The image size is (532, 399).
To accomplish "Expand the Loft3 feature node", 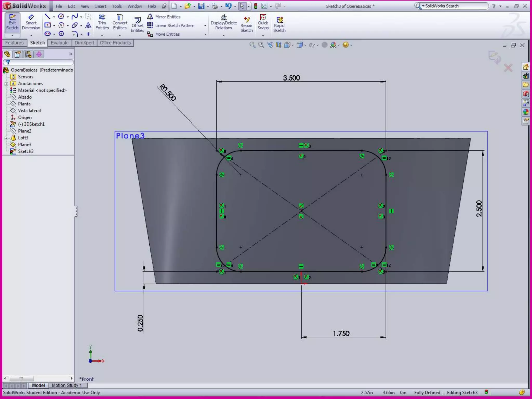I will [6, 138].
